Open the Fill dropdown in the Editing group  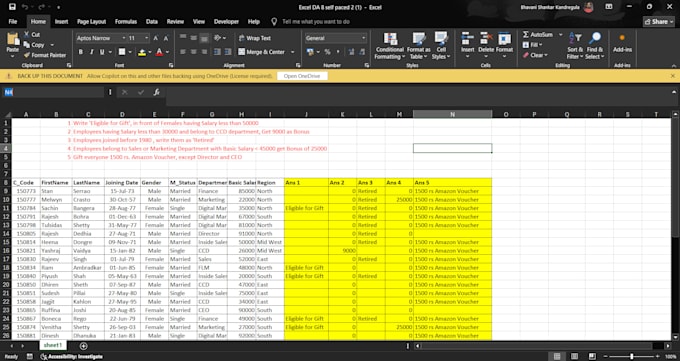point(532,45)
